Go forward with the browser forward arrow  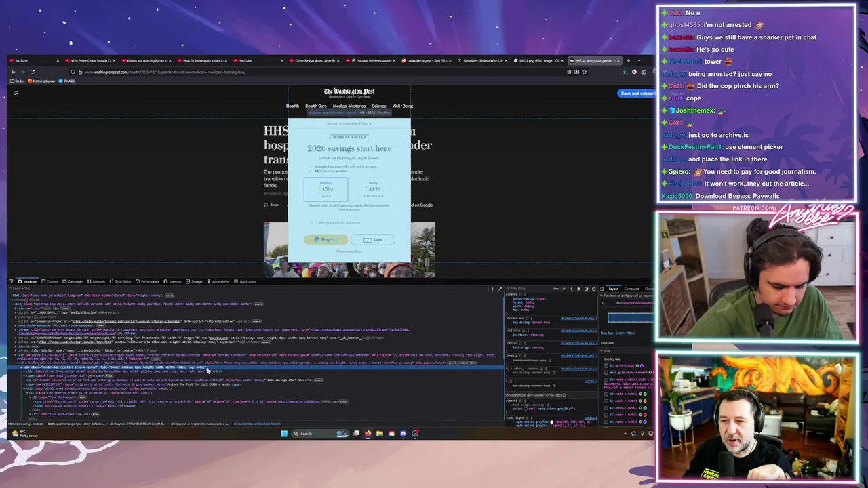[22, 72]
